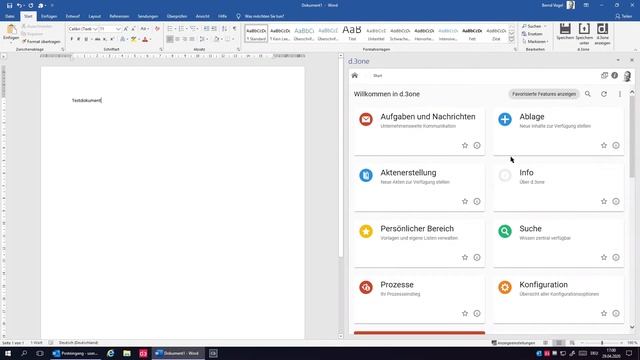Open the Aktenerstellung feature icon
This screenshot has height=360, width=640.
366,175
